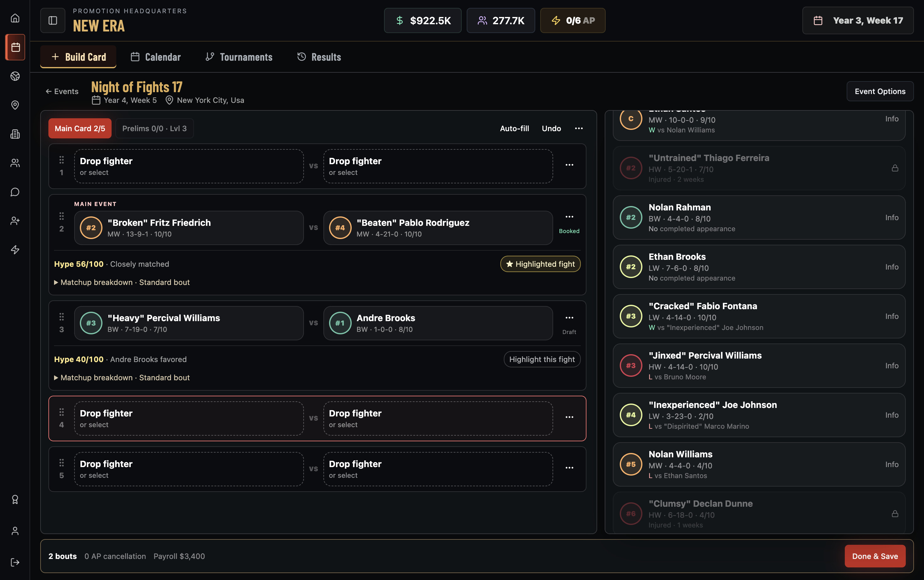Open the roster people sidebar icon
The image size is (924, 580).
pos(15,163)
